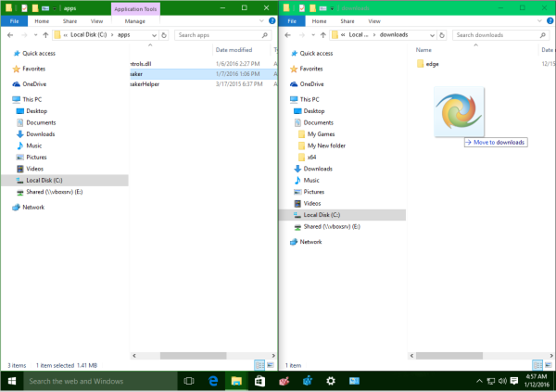Sort by Date modified in apps window
Screen dimensions: 556x392
tap(234, 50)
